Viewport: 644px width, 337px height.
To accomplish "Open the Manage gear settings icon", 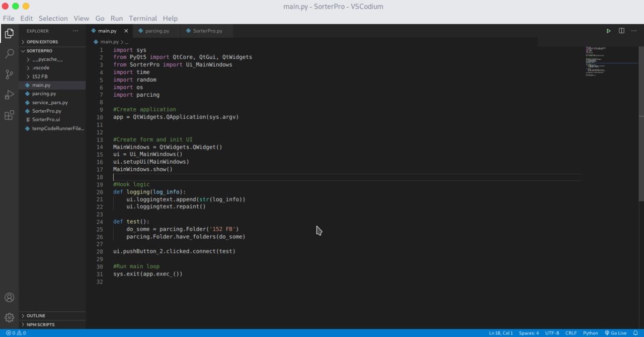I will (9, 317).
